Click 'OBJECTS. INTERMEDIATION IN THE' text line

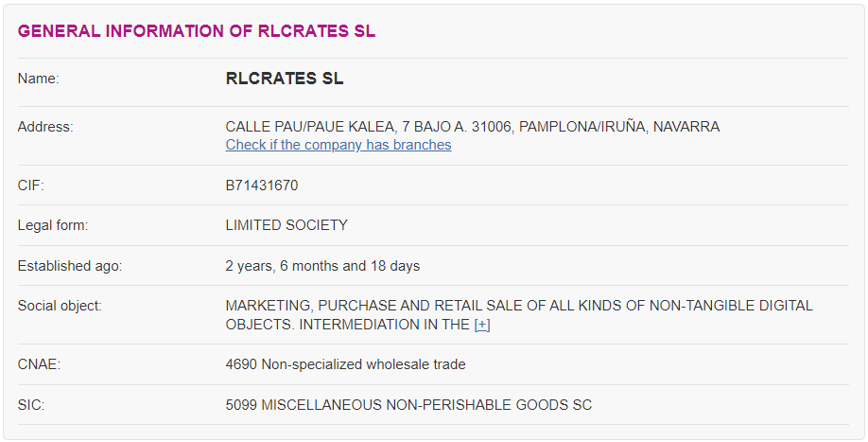click(348, 325)
